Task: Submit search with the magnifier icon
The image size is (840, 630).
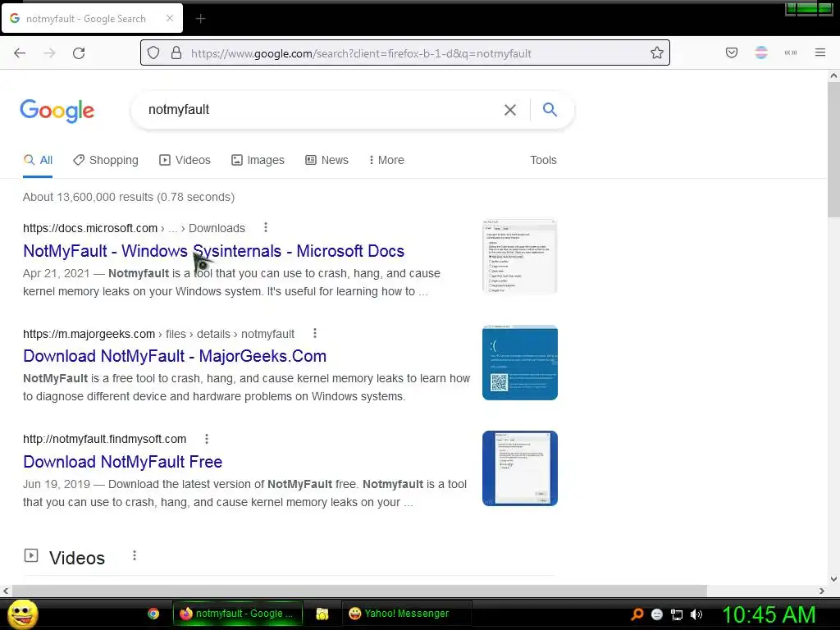Action: point(550,109)
